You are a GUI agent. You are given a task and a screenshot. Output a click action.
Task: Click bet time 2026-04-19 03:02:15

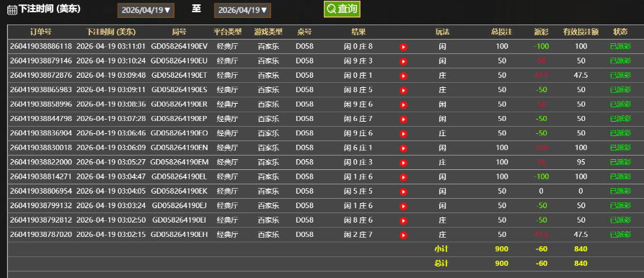111,234
